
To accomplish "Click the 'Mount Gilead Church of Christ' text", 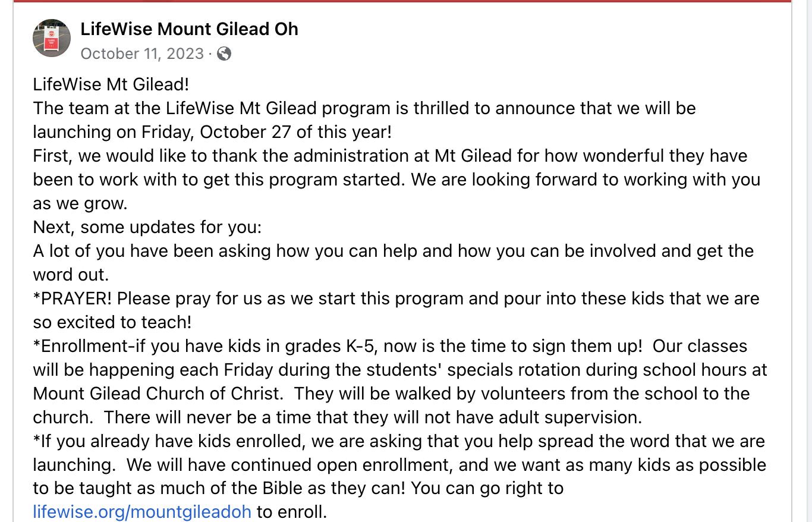I will [x=156, y=394].
